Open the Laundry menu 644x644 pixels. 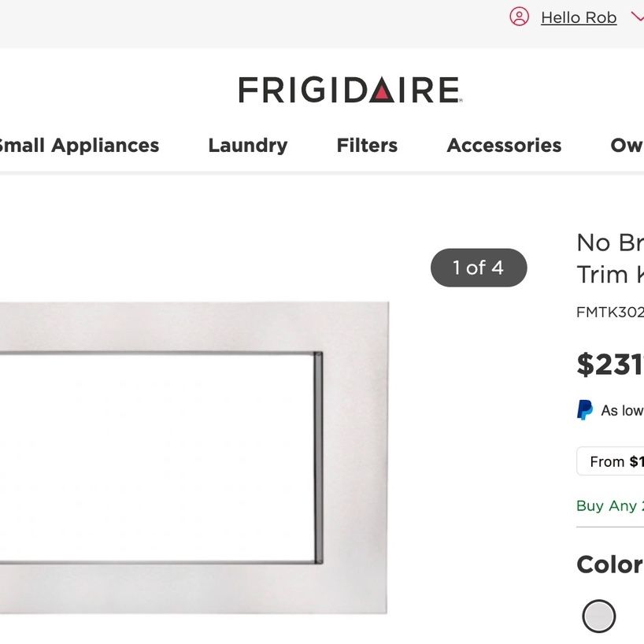248,146
